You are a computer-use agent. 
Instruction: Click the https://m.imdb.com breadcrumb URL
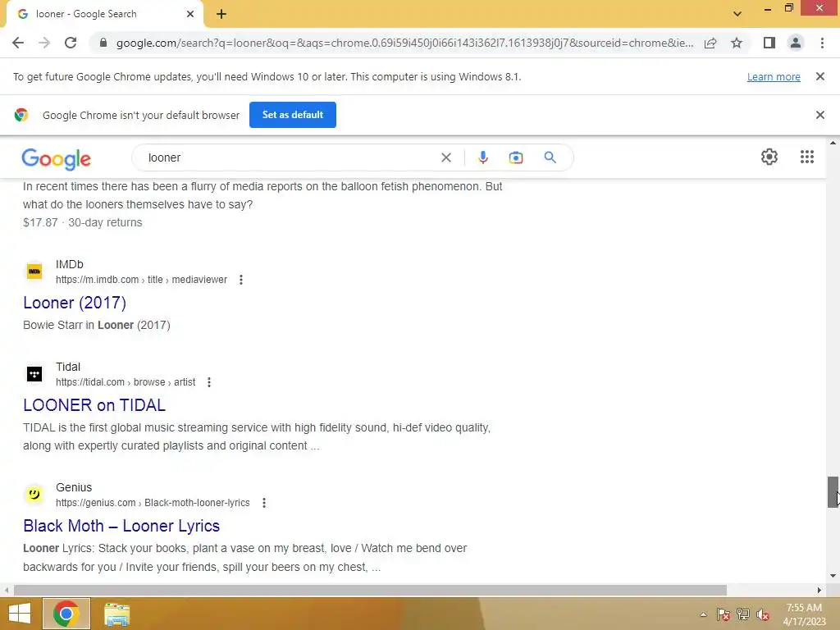tap(141, 280)
